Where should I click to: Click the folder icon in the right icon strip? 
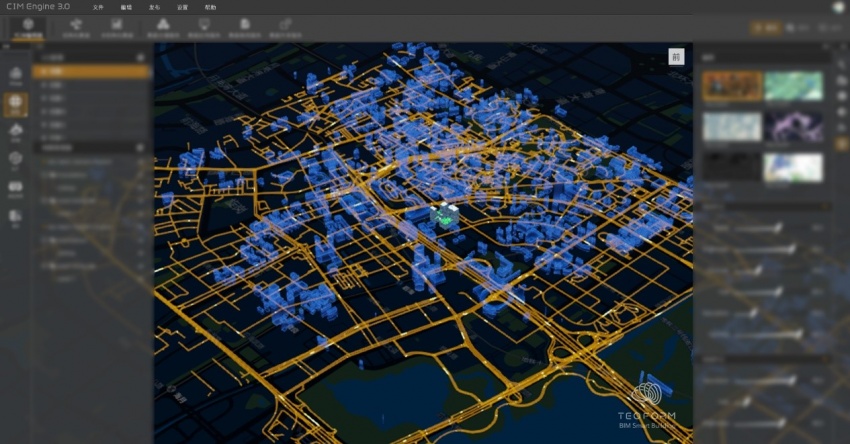[x=841, y=81]
